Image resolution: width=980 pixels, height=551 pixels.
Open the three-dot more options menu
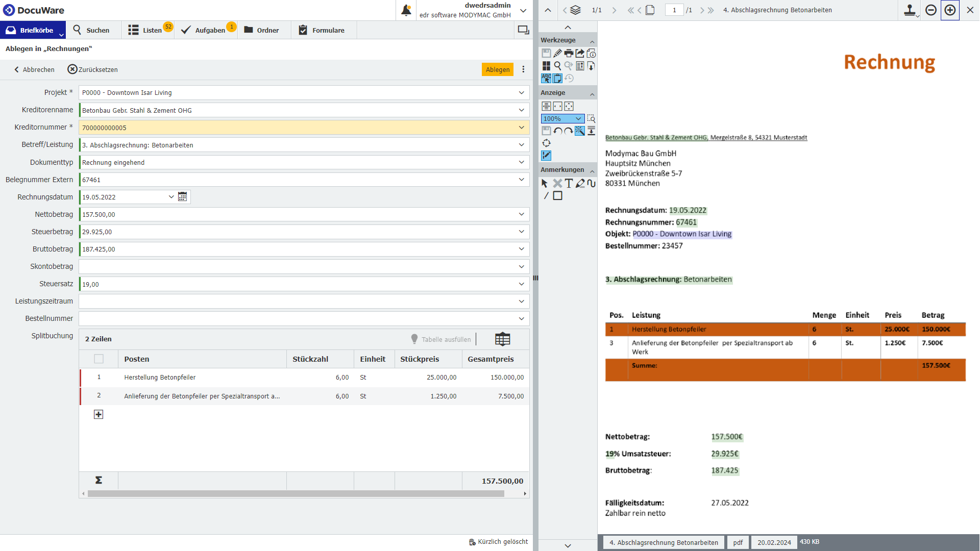(523, 69)
